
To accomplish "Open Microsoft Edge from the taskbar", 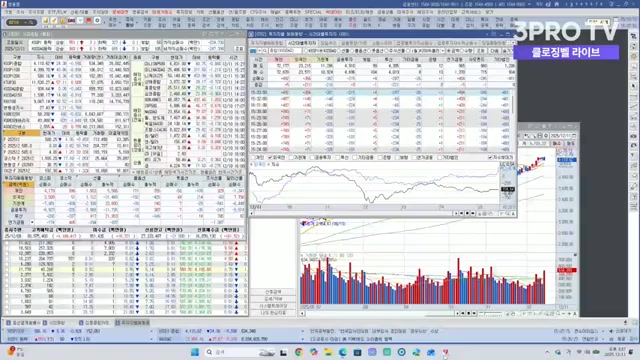I will 342,352.
